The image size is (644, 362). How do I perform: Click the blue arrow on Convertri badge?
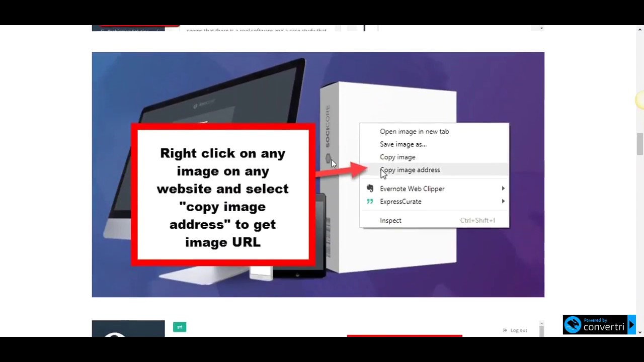[x=631, y=325]
